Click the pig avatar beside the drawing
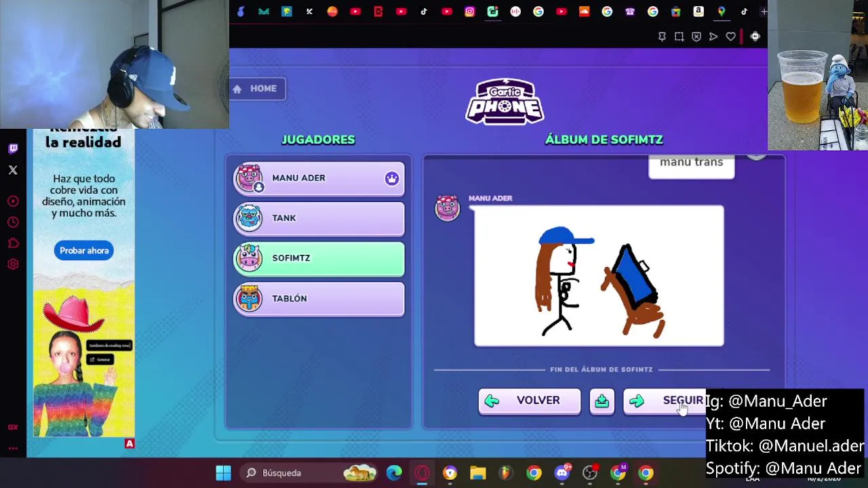Viewport: 868px width, 488px height. 448,207
